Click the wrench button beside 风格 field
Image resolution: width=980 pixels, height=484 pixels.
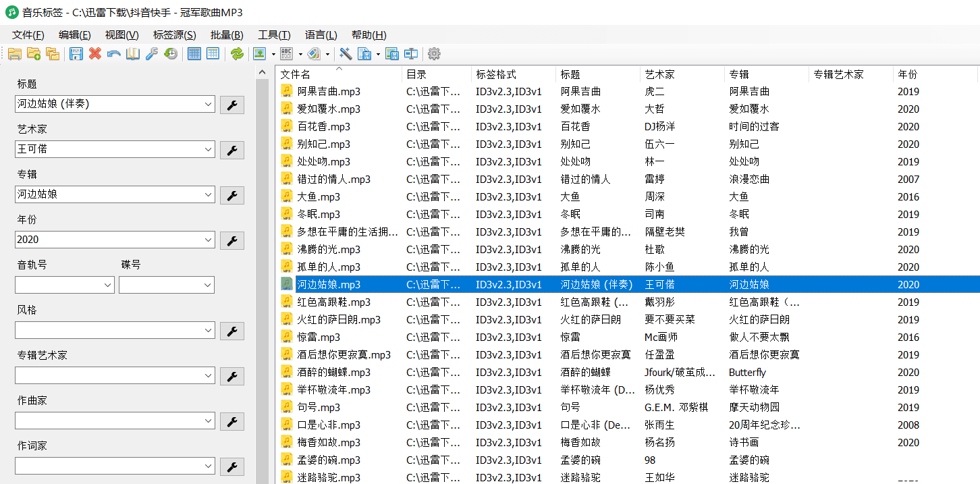coord(232,331)
